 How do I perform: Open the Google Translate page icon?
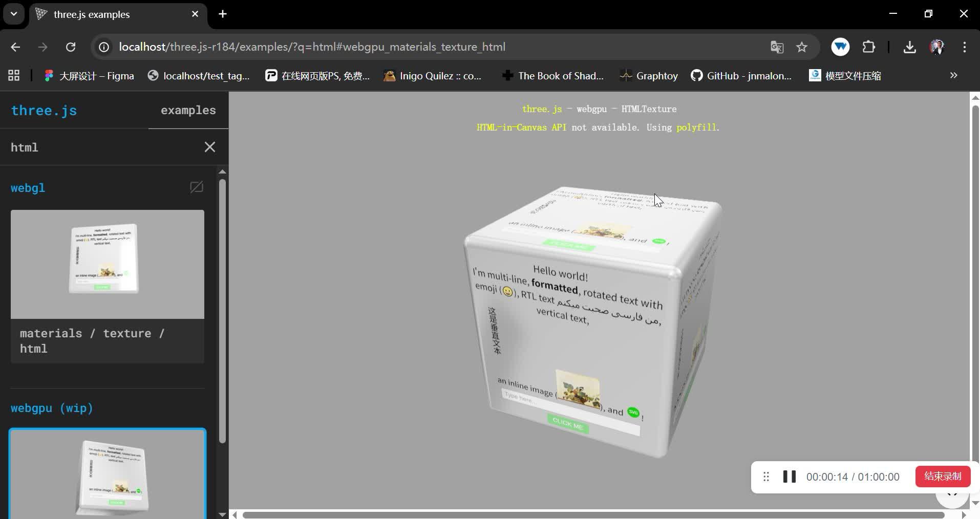(777, 47)
